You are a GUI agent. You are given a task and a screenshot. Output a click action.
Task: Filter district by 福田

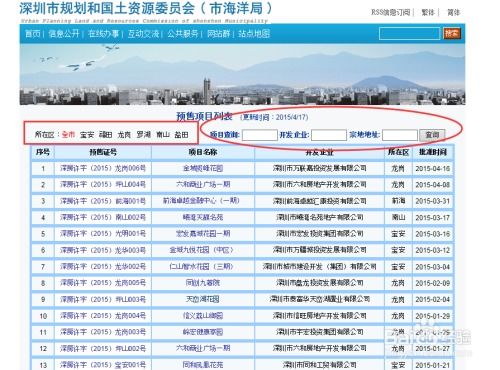(x=106, y=135)
